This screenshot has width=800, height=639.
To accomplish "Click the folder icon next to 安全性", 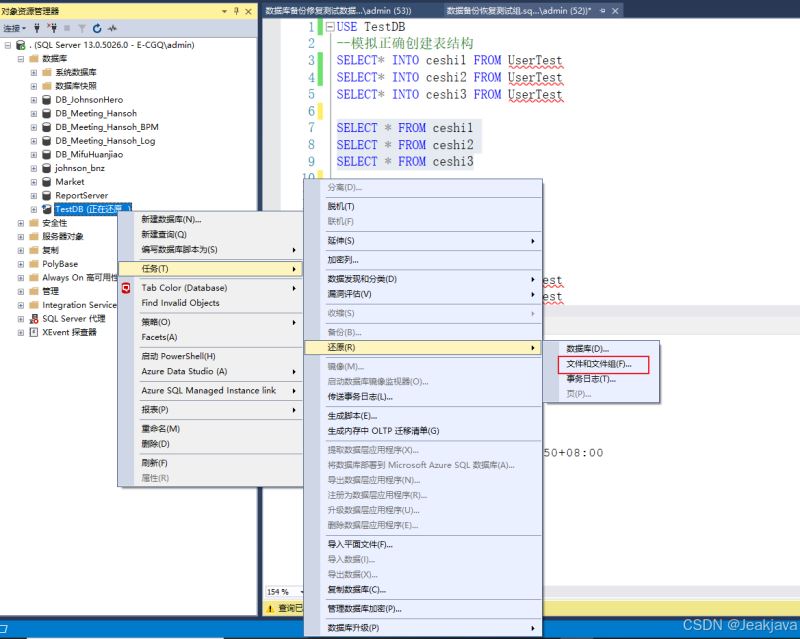I will point(34,223).
